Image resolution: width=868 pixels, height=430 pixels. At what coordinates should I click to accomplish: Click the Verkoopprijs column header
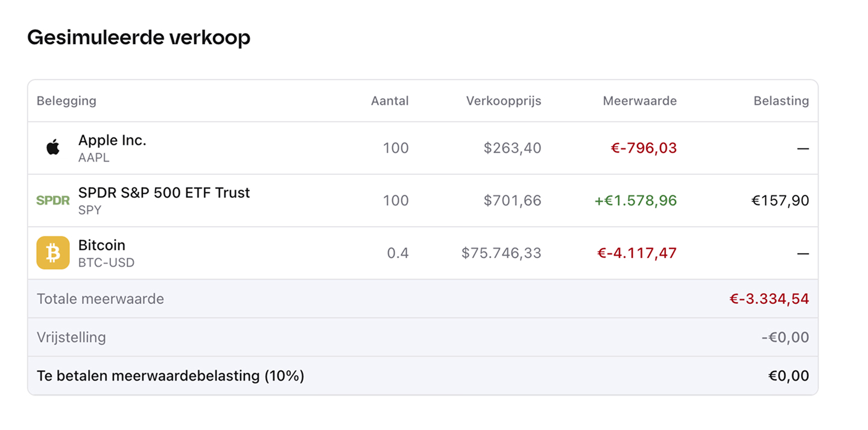click(504, 101)
